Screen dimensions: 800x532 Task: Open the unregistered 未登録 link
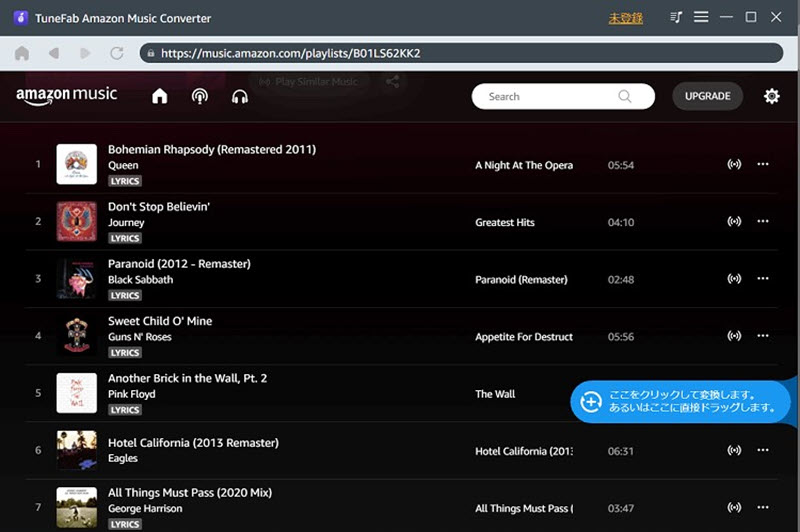626,18
